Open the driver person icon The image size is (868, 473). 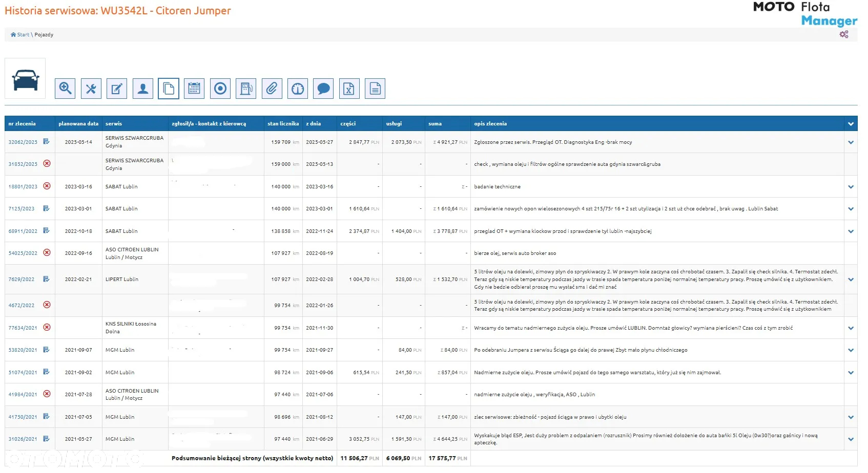(x=143, y=89)
